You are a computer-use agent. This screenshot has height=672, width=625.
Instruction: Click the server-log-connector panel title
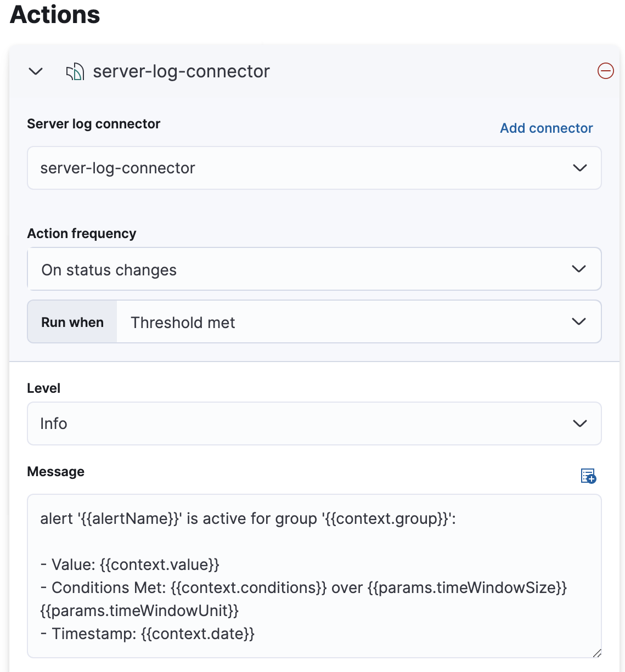tap(181, 71)
